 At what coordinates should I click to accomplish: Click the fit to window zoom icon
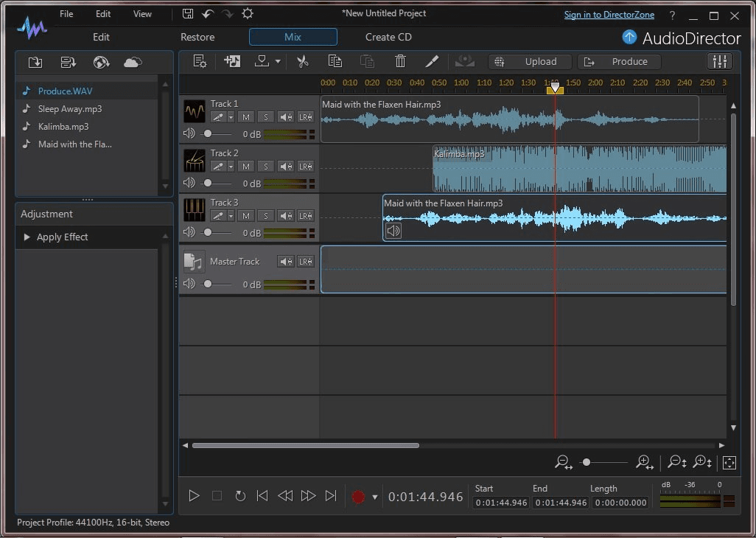pos(729,463)
